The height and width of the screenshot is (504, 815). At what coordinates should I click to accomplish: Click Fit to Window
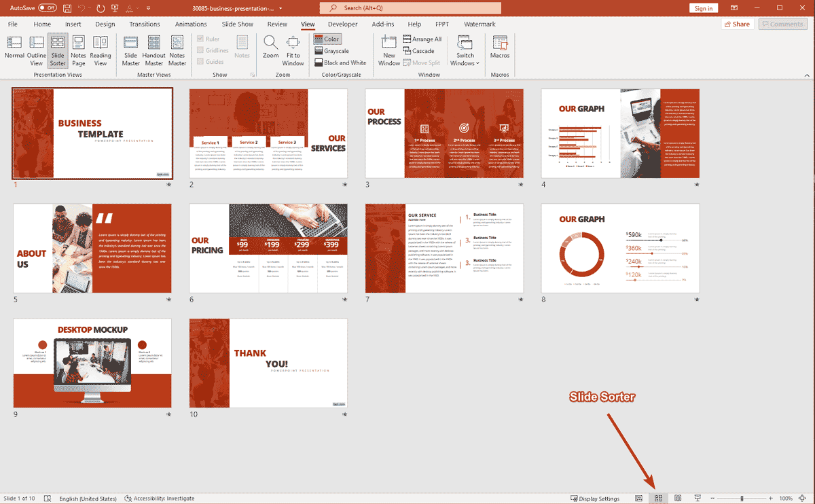pyautogui.click(x=293, y=49)
